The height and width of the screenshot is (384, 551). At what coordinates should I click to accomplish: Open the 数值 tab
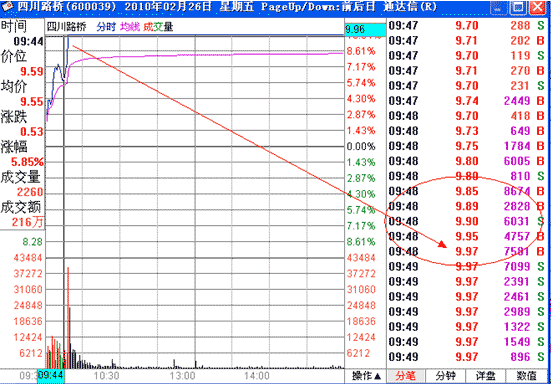click(x=526, y=376)
